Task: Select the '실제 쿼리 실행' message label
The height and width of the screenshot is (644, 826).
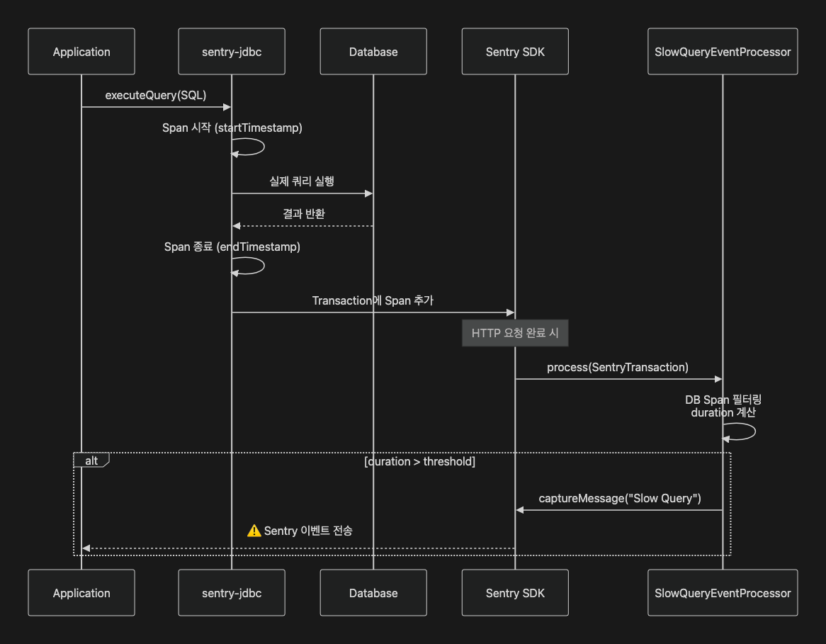Action: tap(302, 181)
